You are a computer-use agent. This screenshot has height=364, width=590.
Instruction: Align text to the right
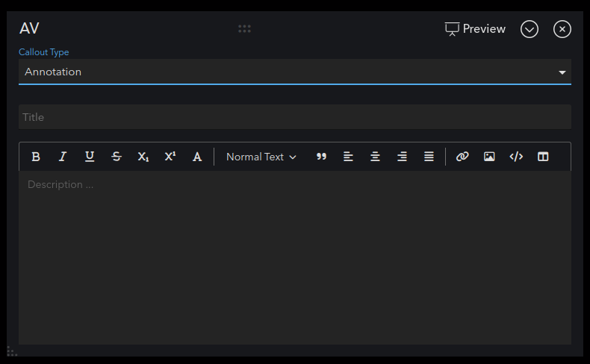tap(402, 157)
